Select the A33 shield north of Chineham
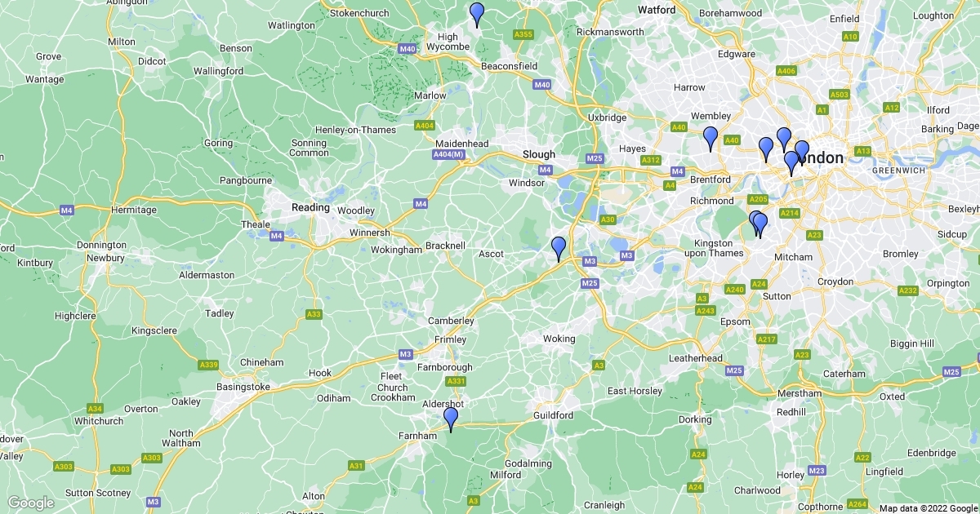Viewport: 980px width, 514px height. pos(314,314)
